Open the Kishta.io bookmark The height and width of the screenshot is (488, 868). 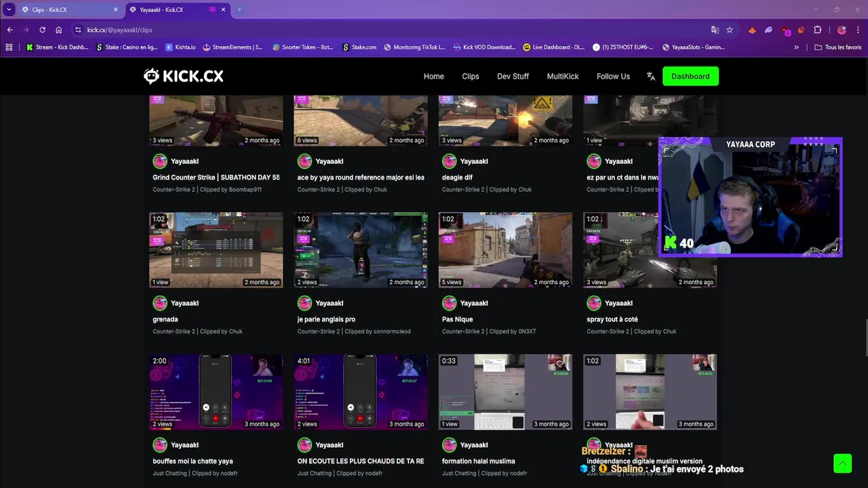click(x=180, y=47)
